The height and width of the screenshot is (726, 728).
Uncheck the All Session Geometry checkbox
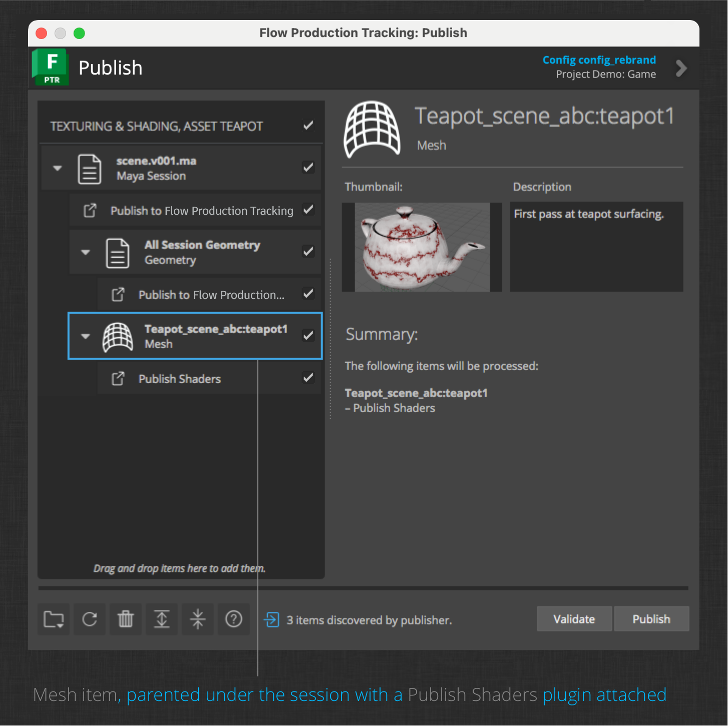(308, 251)
